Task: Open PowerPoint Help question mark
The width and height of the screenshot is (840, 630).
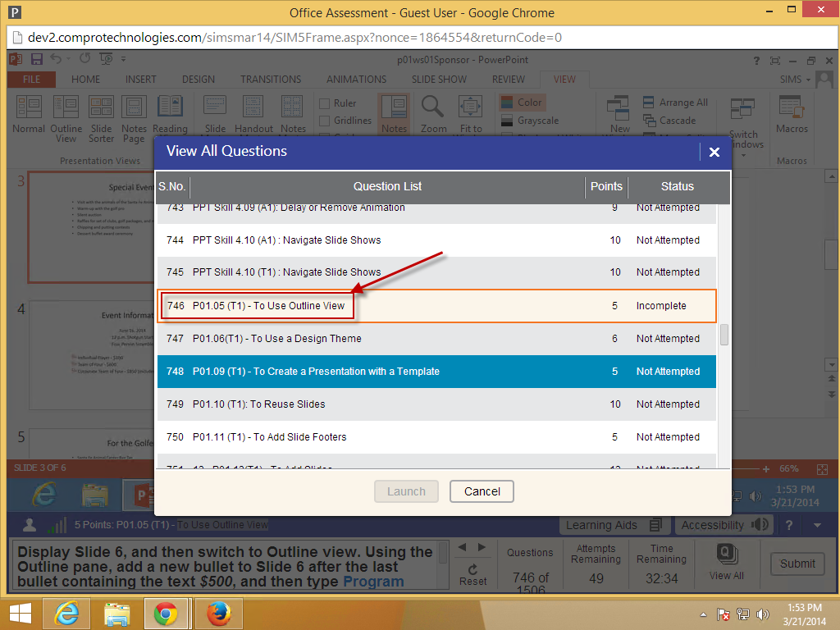Action: [x=756, y=61]
